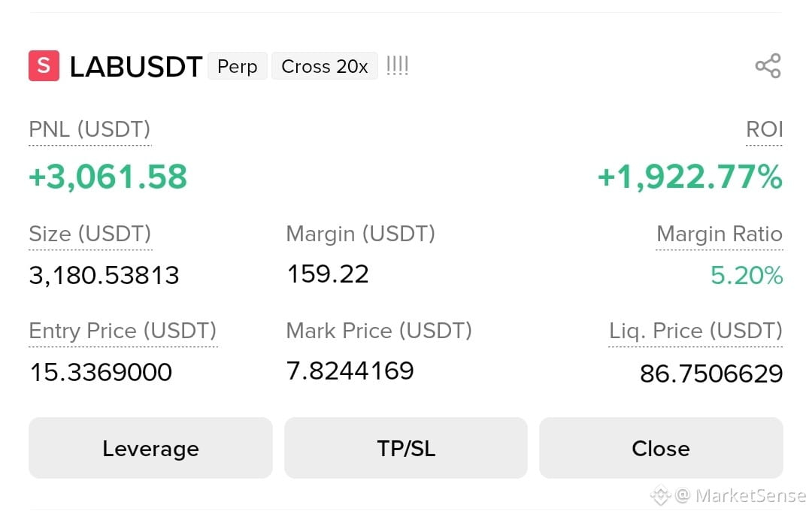Viewport: 812px width, 514px height.
Task: Tap the MarketSense watermark logo
Action: (x=661, y=495)
